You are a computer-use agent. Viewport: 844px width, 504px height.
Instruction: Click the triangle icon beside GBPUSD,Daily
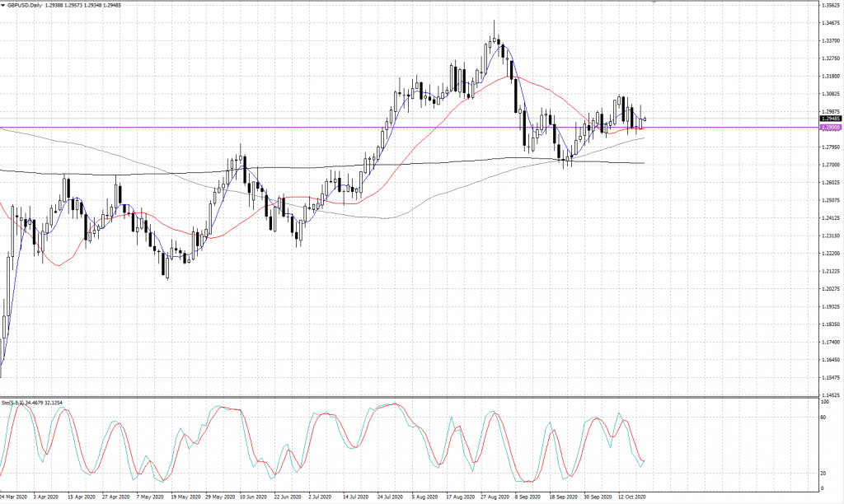(4, 5)
